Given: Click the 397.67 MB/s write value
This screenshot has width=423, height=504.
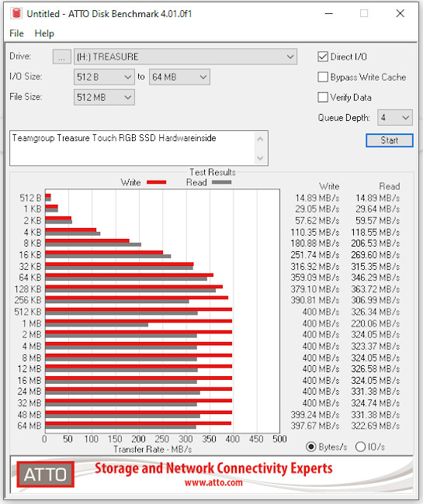Looking at the screenshot, I should point(315,426).
